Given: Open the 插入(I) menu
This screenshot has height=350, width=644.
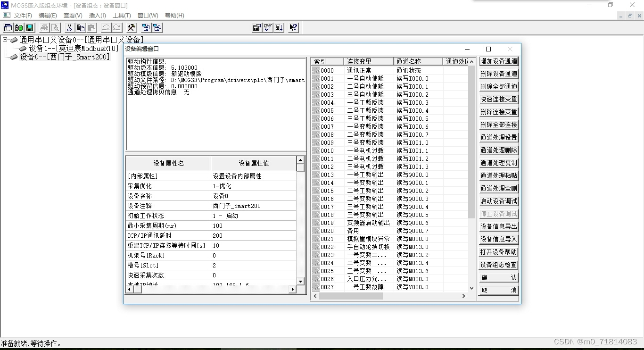Looking at the screenshot, I should 97,16.
